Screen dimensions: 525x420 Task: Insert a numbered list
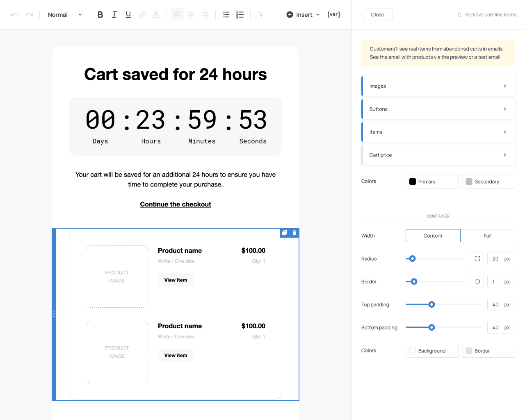point(240,15)
